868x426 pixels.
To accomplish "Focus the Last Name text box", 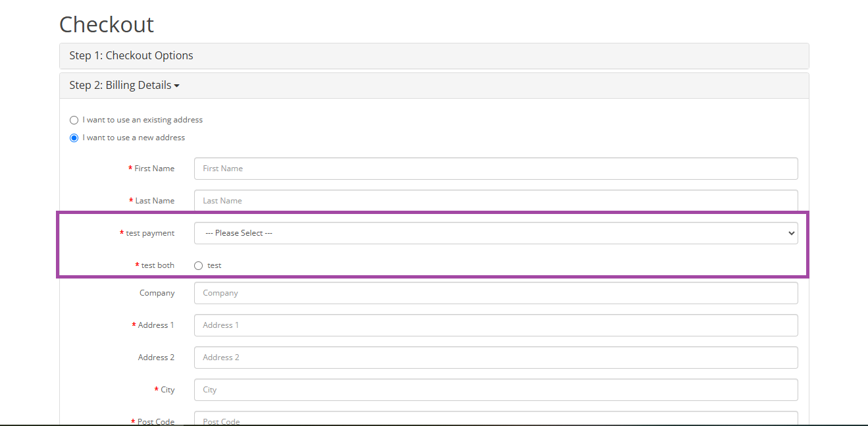I will (x=496, y=201).
